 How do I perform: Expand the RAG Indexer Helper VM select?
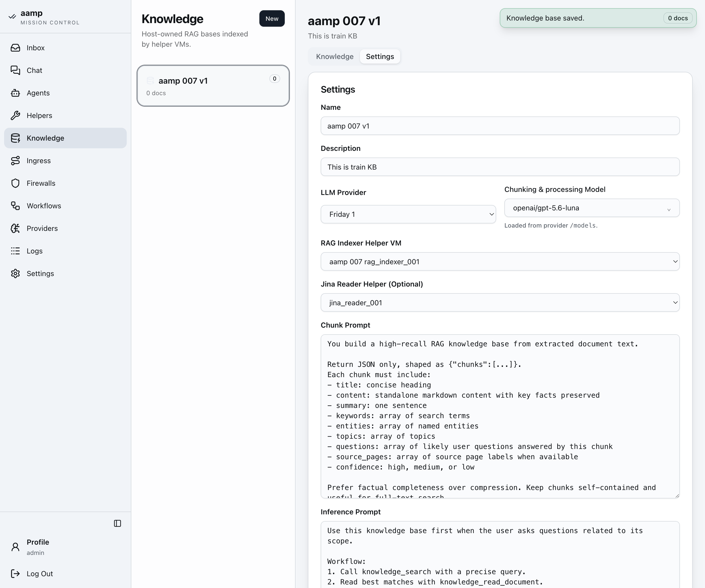[x=500, y=261]
